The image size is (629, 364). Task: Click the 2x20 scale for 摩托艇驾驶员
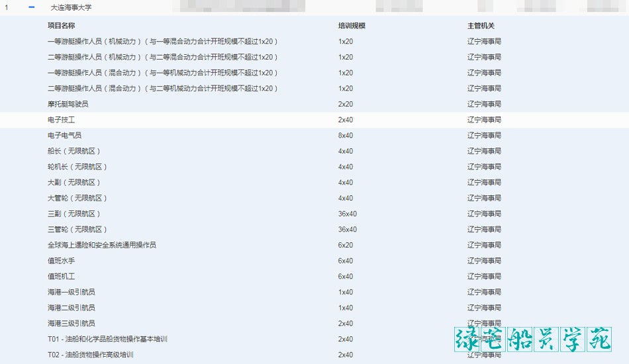[x=346, y=104]
